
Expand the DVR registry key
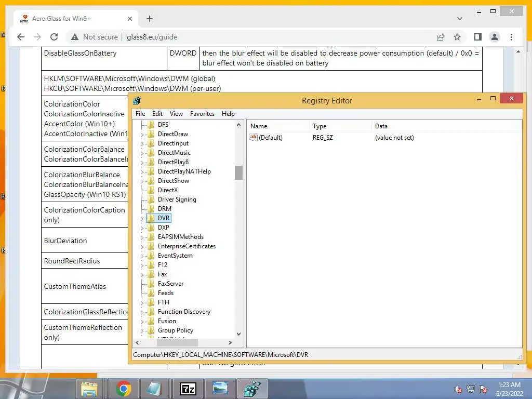click(x=142, y=219)
